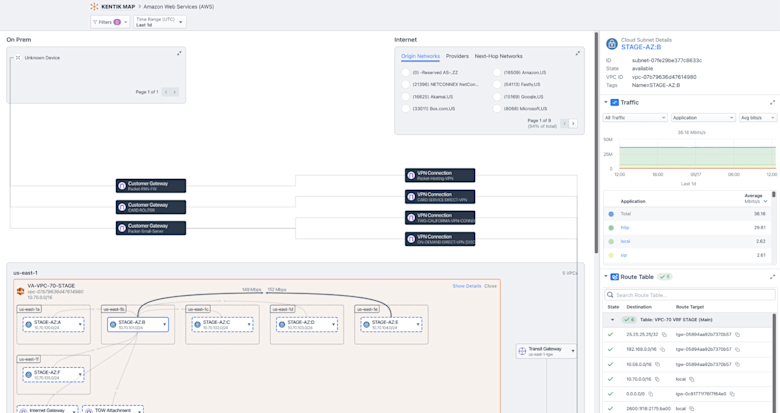
Task: Open the STAGE-AZ:B subnet title link
Action: tap(641, 47)
